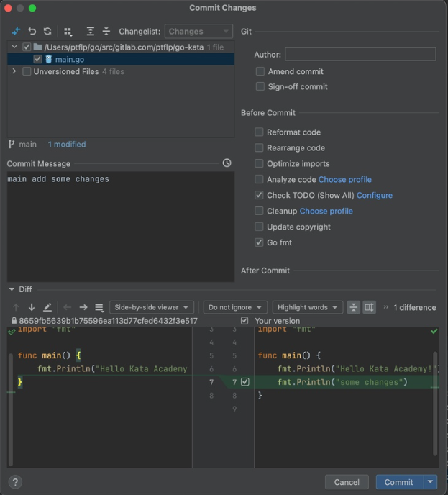Enable the Amend commit checkbox
Image resolution: width=448 pixels, height=495 pixels.
(x=260, y=72)
